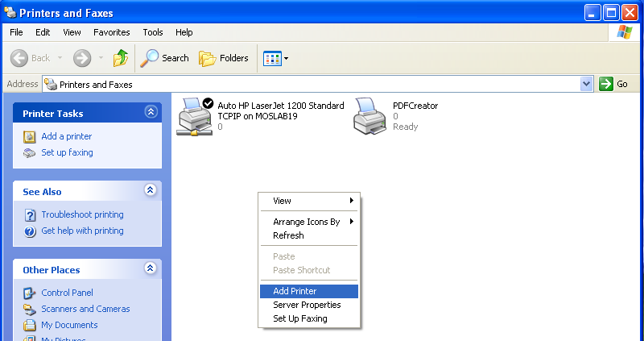The image size is (644, 341).
Task: Collapse the Printer Tasks panel
Action: click(151, 112)
